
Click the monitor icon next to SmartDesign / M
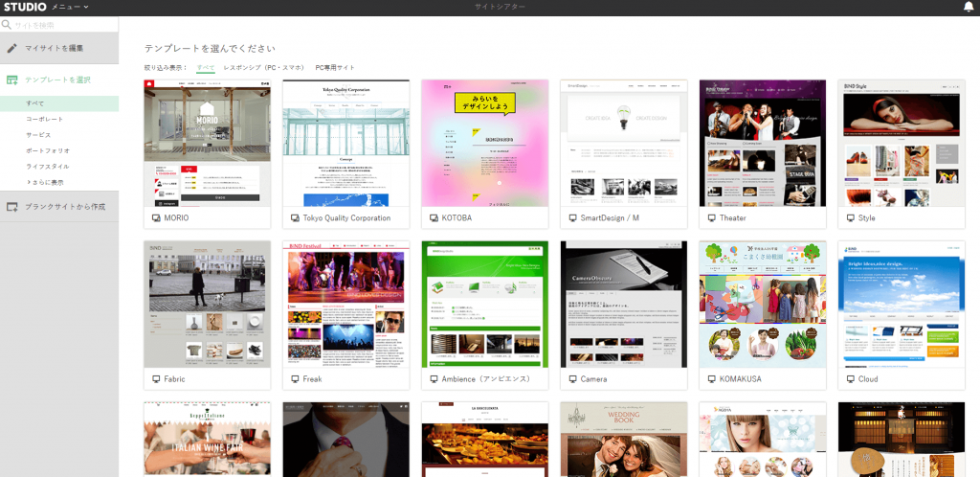click(x=572, y=218)
